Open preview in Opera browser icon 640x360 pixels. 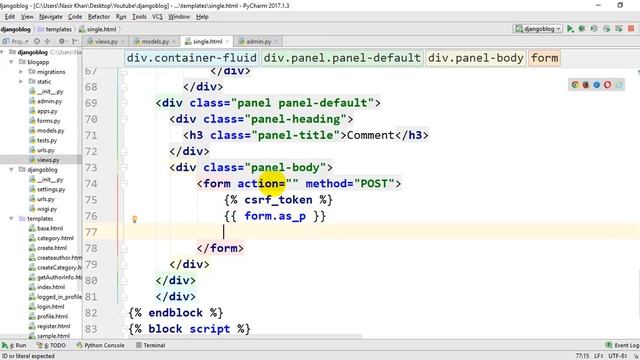(x=607, y=84)
